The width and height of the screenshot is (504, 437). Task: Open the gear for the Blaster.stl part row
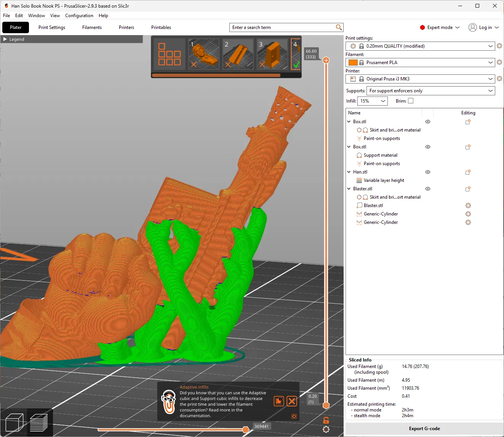[468, 206]
